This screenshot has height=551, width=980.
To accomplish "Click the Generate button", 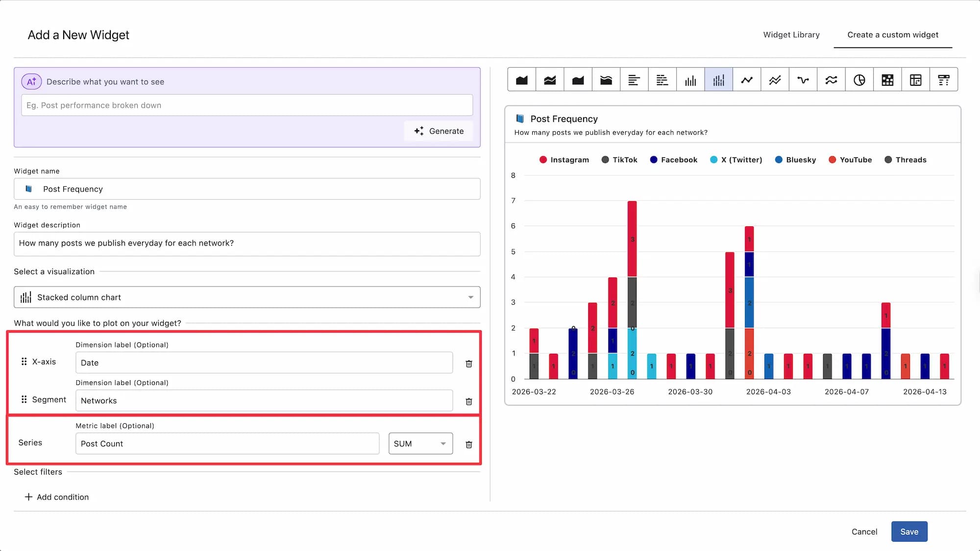I will [x=439, y=131].
